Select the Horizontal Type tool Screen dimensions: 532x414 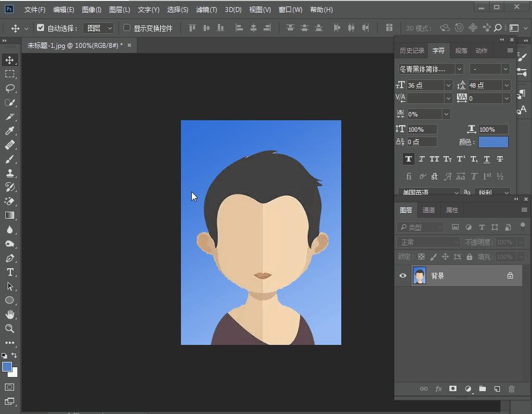pyautogui.click(x=10, y=272)
